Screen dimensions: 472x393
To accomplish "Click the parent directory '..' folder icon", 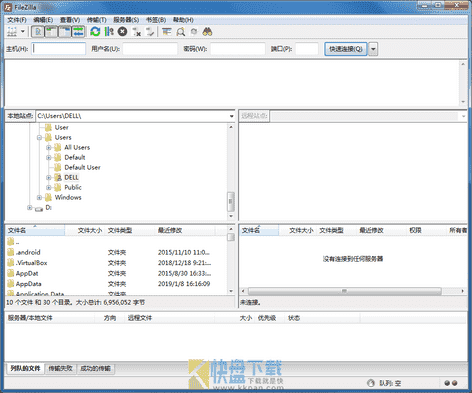I will pyautogui.click(x=10, y=241).
